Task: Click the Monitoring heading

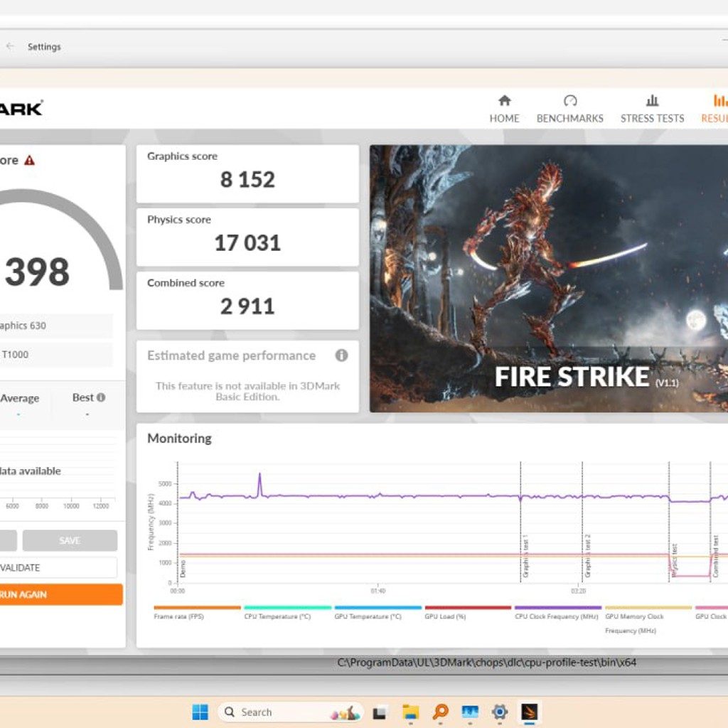Action: tap(179, 438)
